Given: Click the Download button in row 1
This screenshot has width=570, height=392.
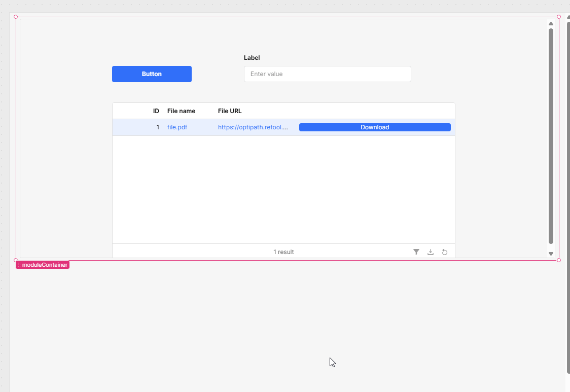Looking at the screenshot, I should (x=375, y=127).
